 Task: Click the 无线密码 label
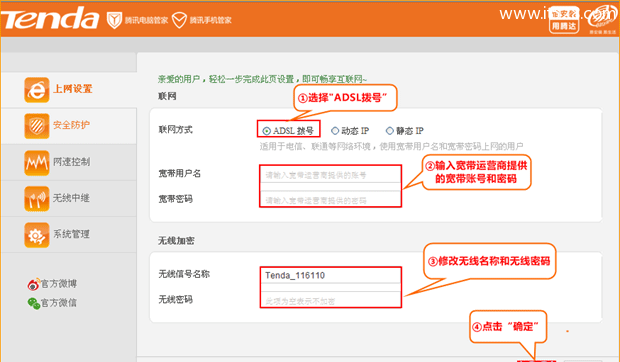click(x=176, y=300)
